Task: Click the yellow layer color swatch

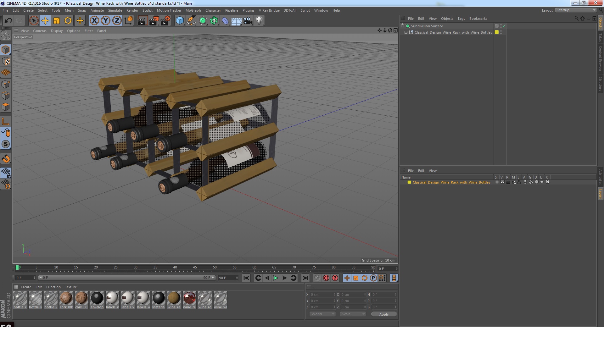Action: point(409,182)
